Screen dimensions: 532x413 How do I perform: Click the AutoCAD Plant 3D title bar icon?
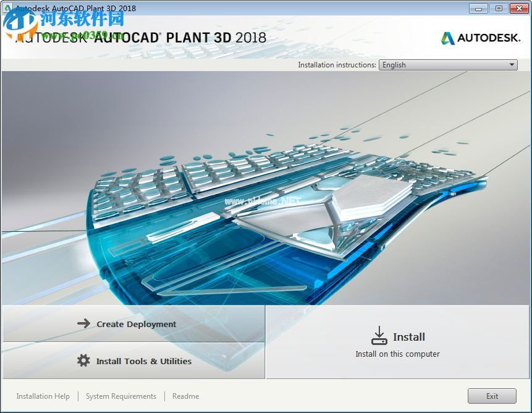pos(7,9)
